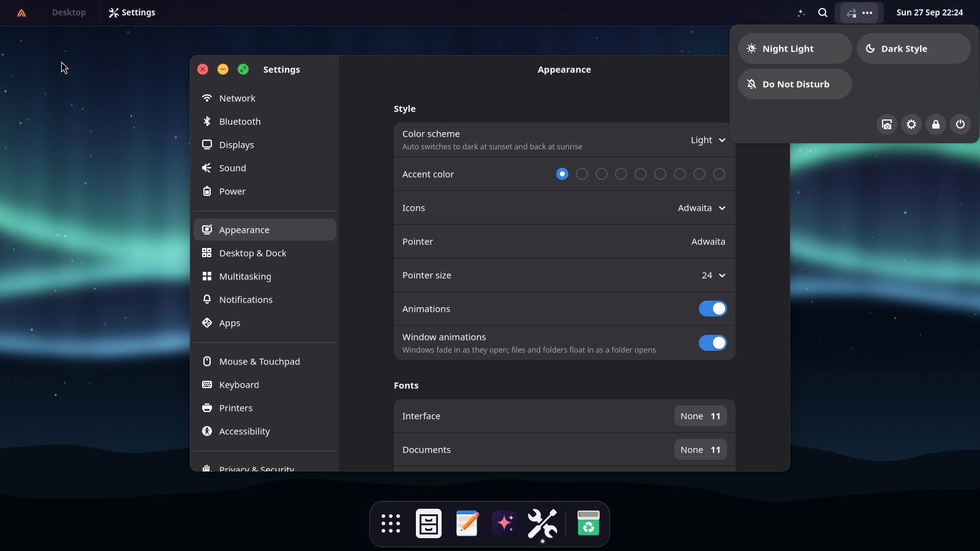The image size is (980, 551).
Task: Click the lock screen icon
Action: coord(936,124)
